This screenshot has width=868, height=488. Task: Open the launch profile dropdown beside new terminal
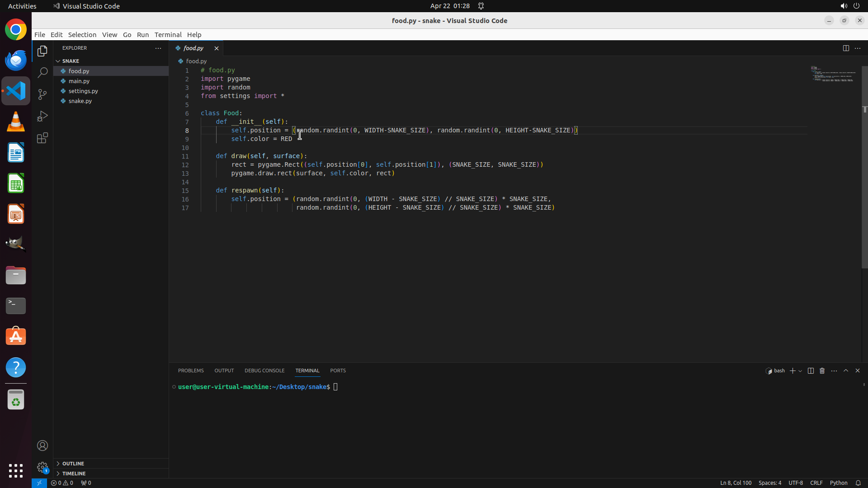pyautogui.click(x=800, y=371)
